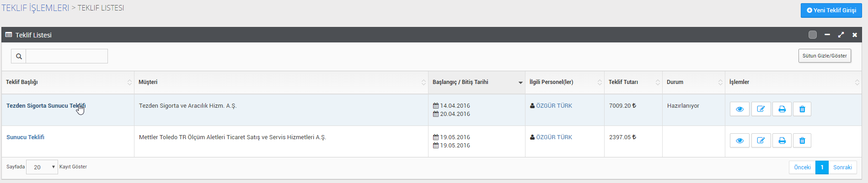
Task: Click the gray square panel header toggle
Action: pyautogui.click(x=813, y=35)
